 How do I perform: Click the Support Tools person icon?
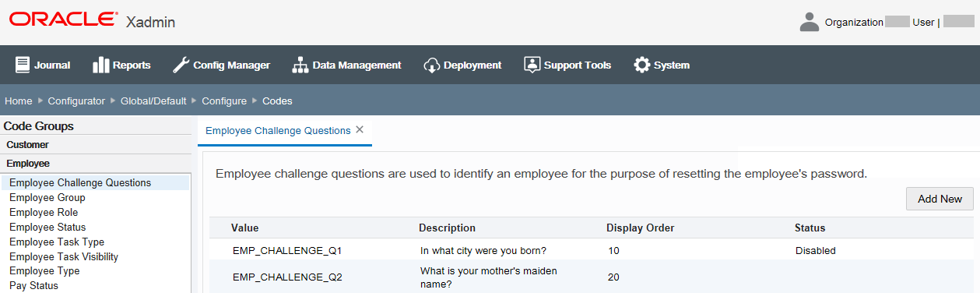tap(532, 65)
